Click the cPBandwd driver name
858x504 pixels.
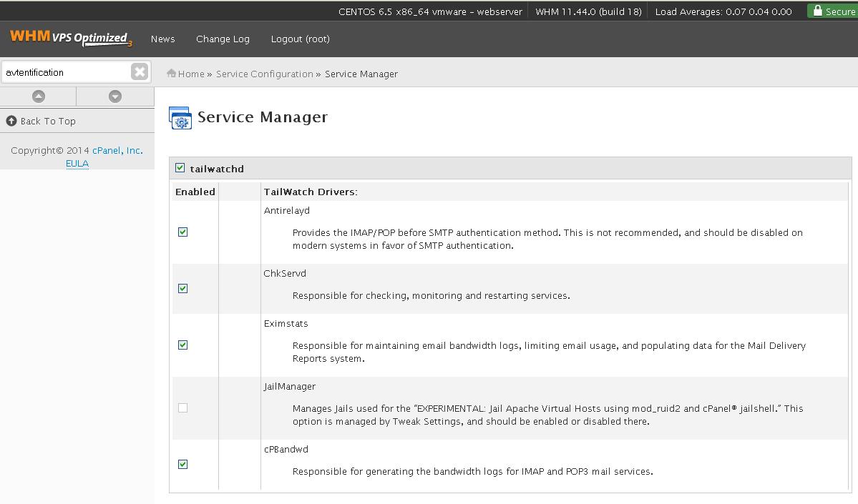coord(286,450)
